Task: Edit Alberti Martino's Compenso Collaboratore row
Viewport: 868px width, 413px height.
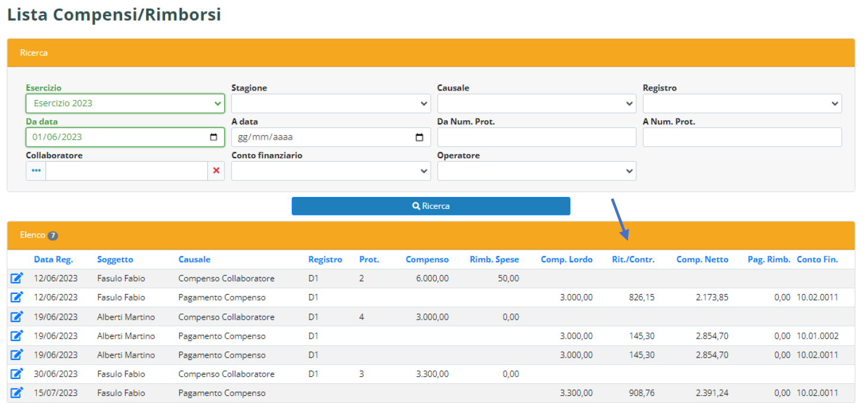Action: pyautogui.click(x=17, y=317)
